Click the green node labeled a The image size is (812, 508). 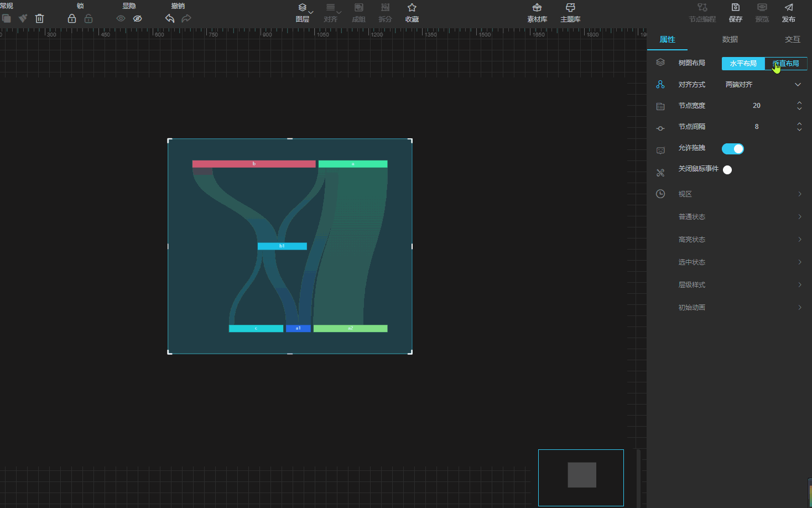pos(353,164)
